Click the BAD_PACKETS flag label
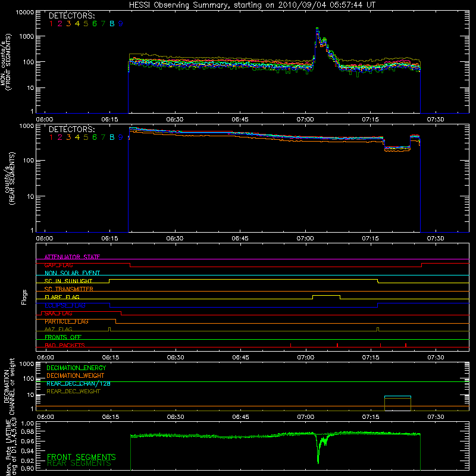This screenshot has height=476, width=476. coord(65,345)
